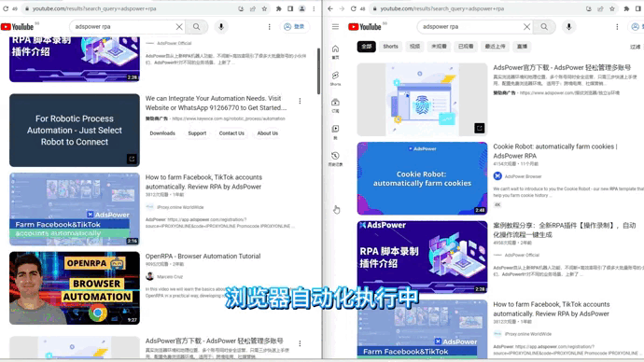Click YouTube logo in left window
This screenshot has width=644, height=362.
tap(17, 27)
